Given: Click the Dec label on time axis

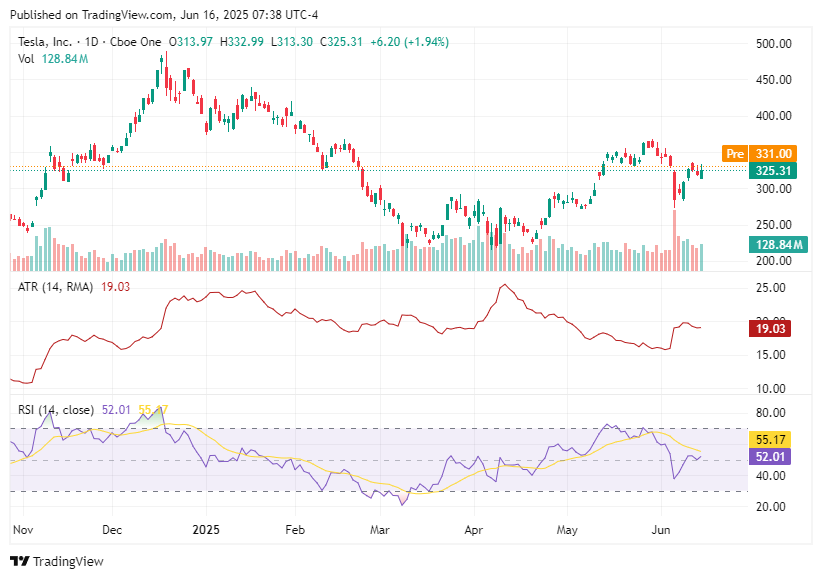Looking at the screenshot, I should (x=112, y=530).
